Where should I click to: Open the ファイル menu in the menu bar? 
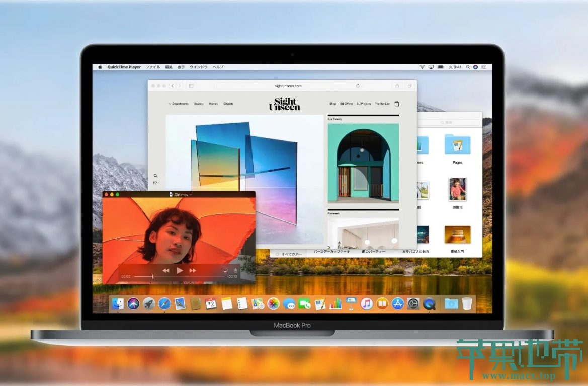153,67
